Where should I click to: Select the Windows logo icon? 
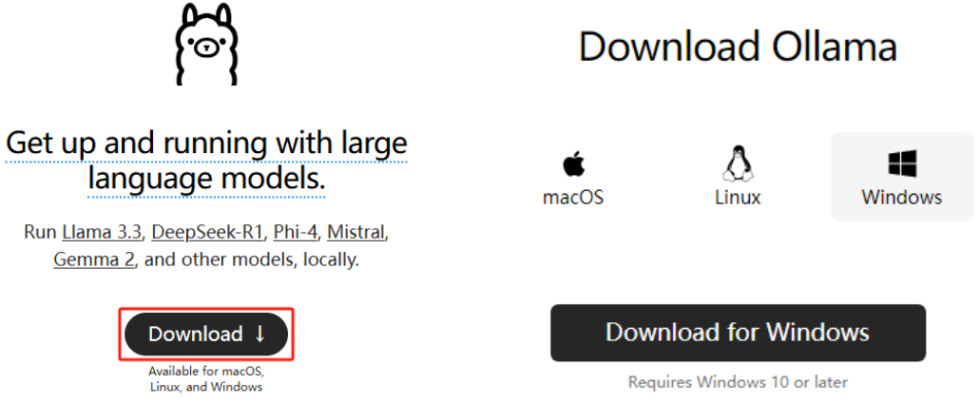(x=902, y=163)
